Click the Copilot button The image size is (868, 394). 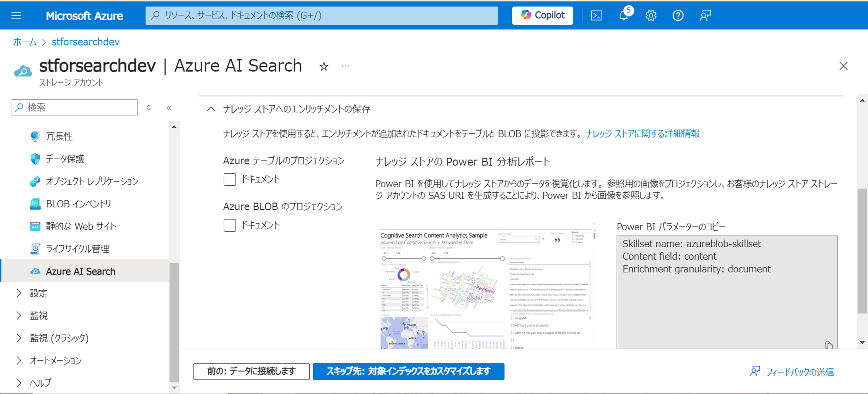point(542,16)
